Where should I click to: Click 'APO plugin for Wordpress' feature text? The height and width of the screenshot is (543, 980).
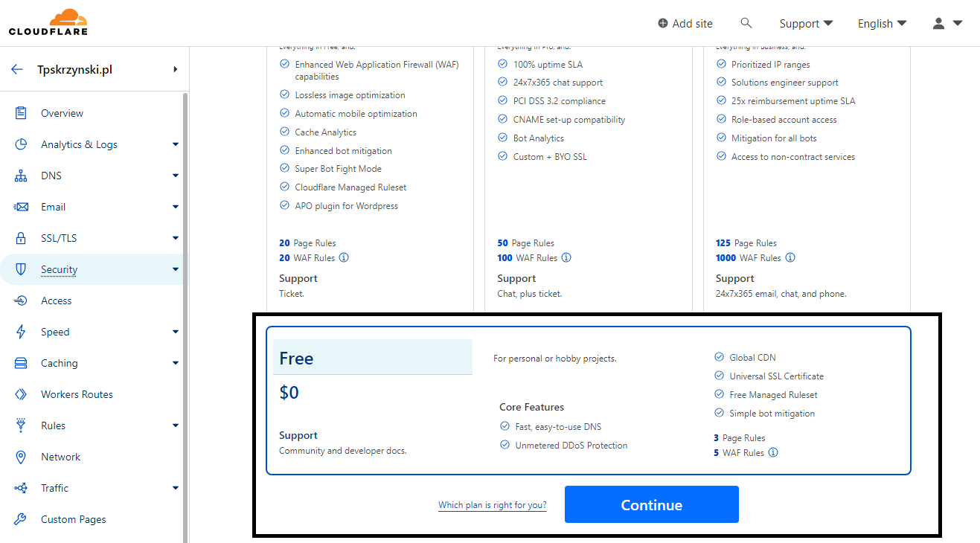(x=347, y=206)
